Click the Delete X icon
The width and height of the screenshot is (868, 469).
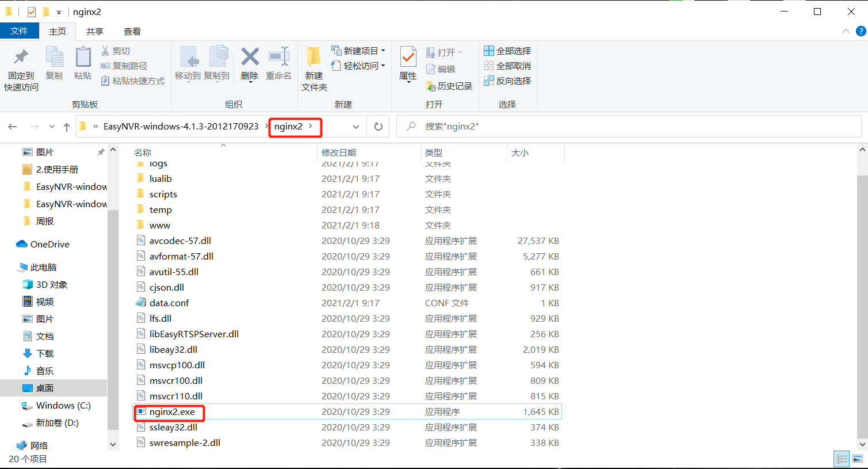click(x=250, y=56)
